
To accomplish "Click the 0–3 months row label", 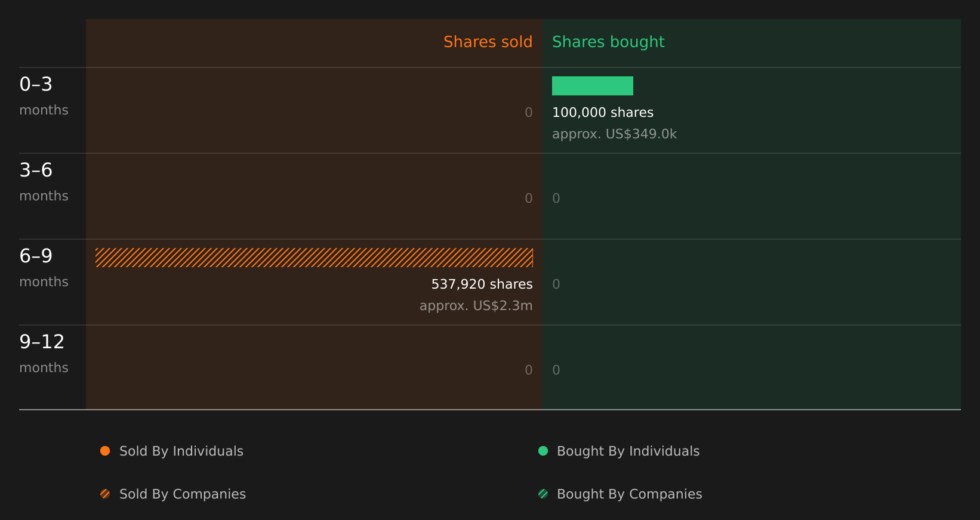I will [44, 96].
